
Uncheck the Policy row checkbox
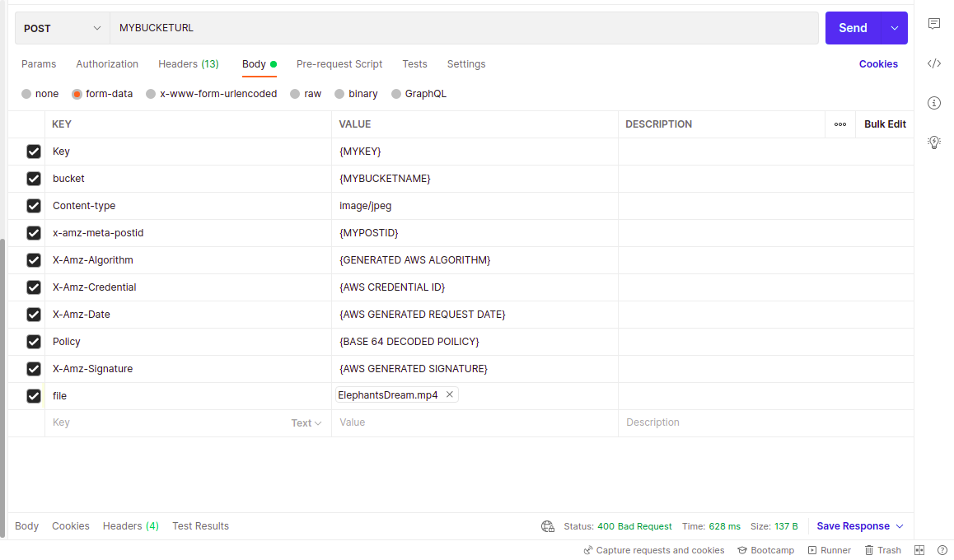coord(34,342)
